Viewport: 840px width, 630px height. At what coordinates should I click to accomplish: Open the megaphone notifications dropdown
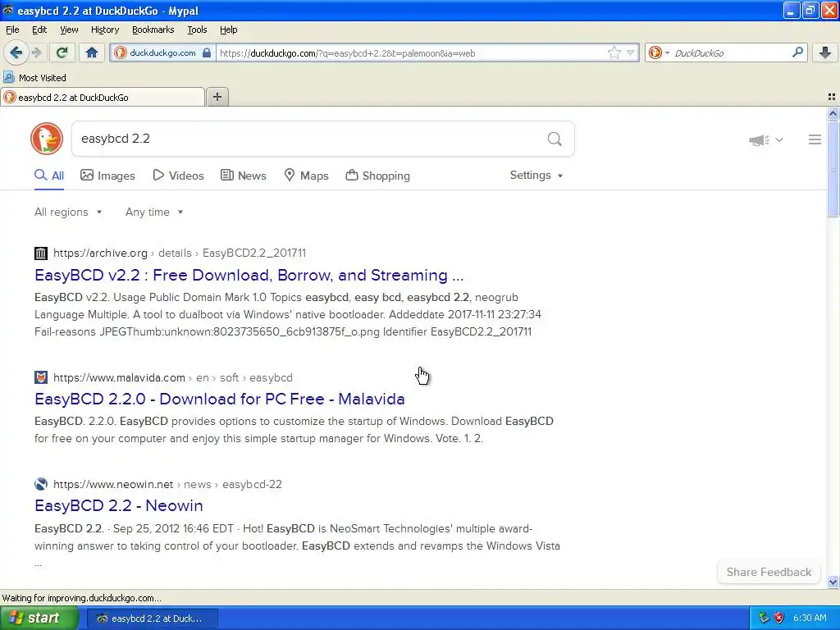coord(766,139)
